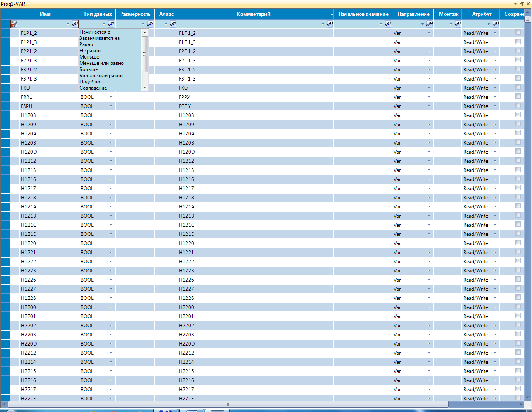Screen dimensions: 532x412
Task: Open attribute dropdown for H1223 row
Action: [495, 271]
